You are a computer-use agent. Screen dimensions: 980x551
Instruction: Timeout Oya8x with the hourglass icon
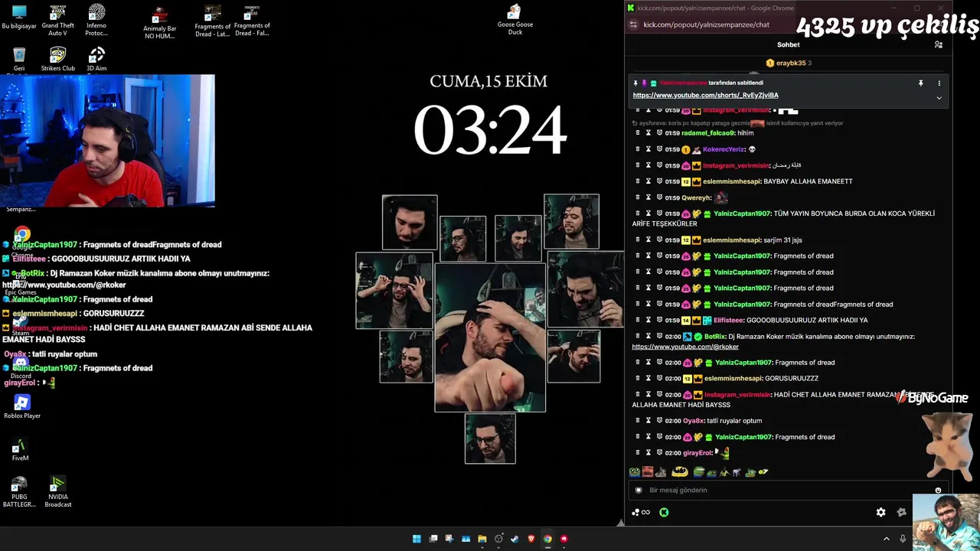(648, 421)
